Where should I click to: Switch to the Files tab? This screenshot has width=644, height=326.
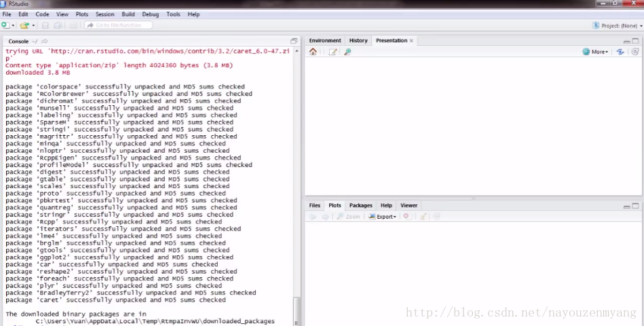click(315, 205)
